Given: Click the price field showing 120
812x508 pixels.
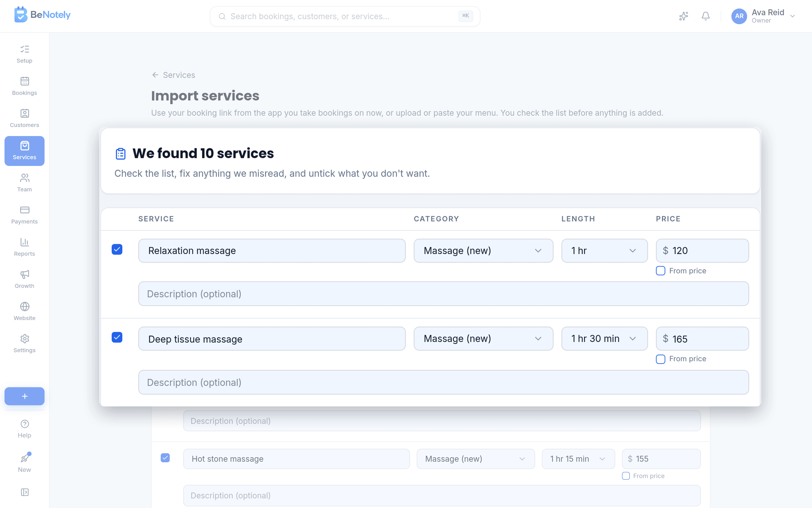Looking at the screenshot, I should [x=702, y=251].
